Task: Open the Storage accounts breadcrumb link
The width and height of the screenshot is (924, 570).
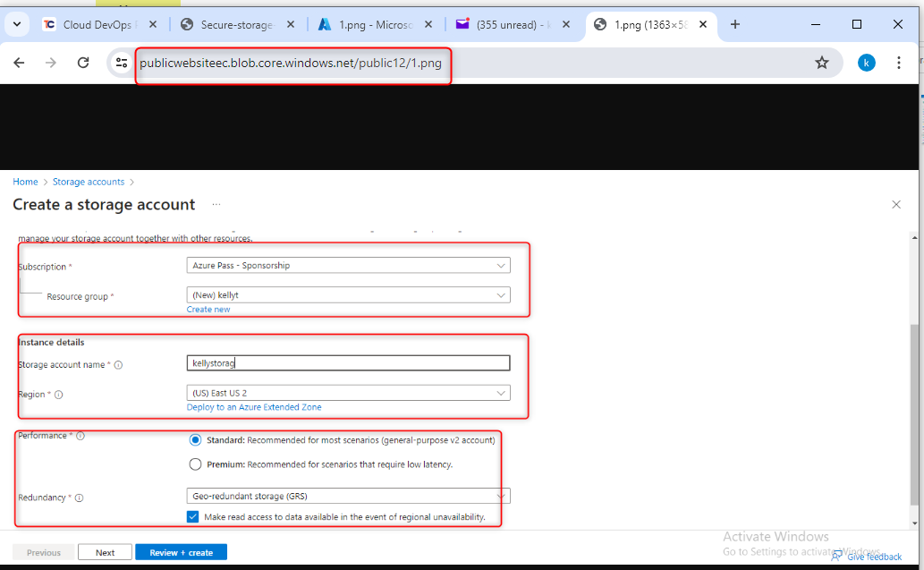Action: click(x=89, y=182)
